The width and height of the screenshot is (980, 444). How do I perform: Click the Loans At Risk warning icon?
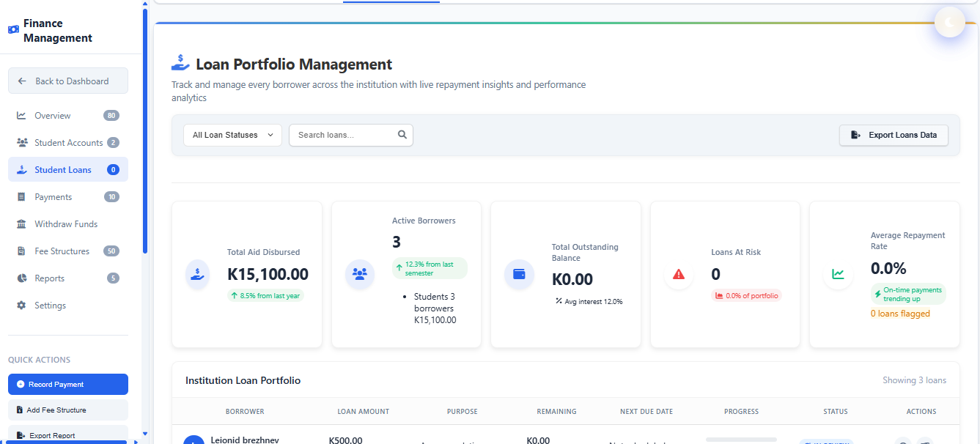(679, 274)
